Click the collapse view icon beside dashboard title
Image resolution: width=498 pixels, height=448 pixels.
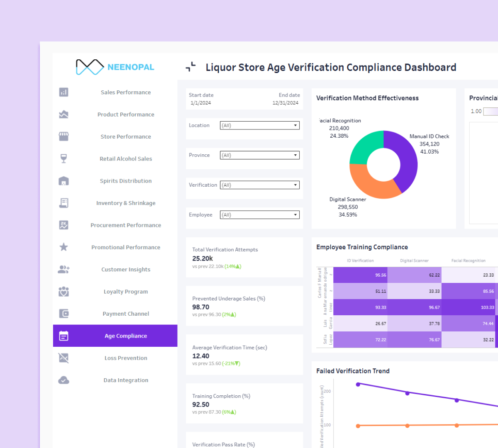[x=190, y=66]
